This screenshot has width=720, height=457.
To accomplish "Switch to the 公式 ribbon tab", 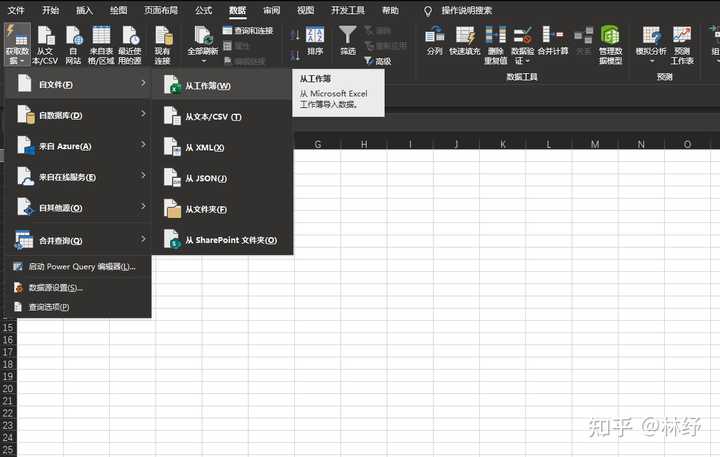I will (x=203, y=10).
